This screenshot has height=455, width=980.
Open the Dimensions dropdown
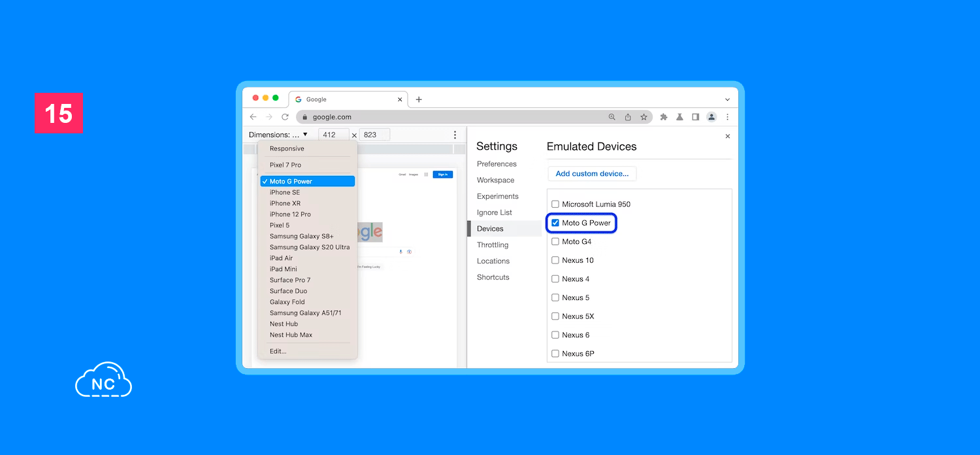[278, 135]
